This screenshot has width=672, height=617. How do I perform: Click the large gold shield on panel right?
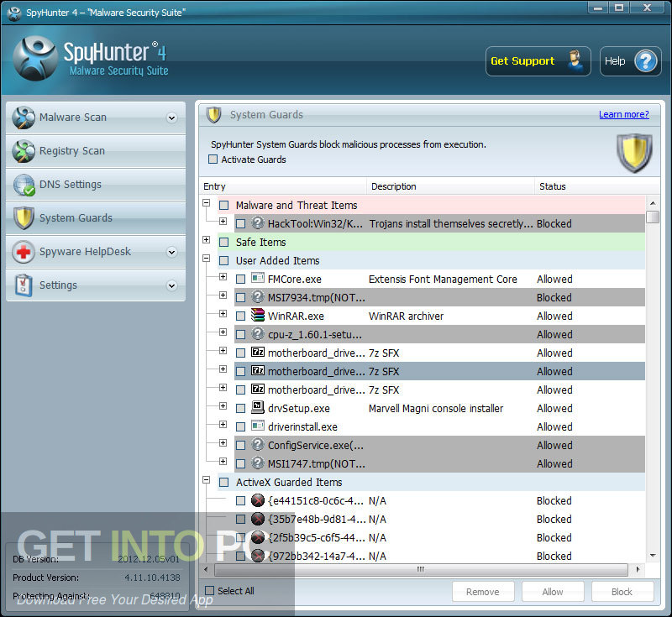[634, 153]
